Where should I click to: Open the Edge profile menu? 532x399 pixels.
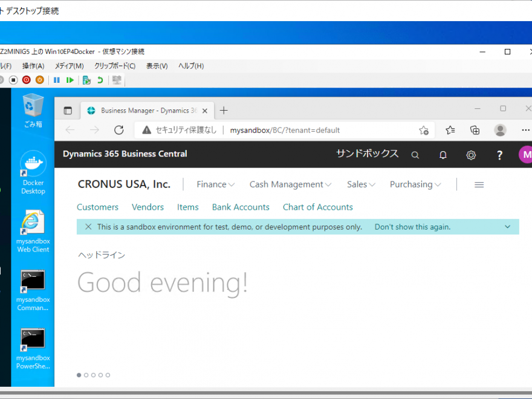[500, 130]
